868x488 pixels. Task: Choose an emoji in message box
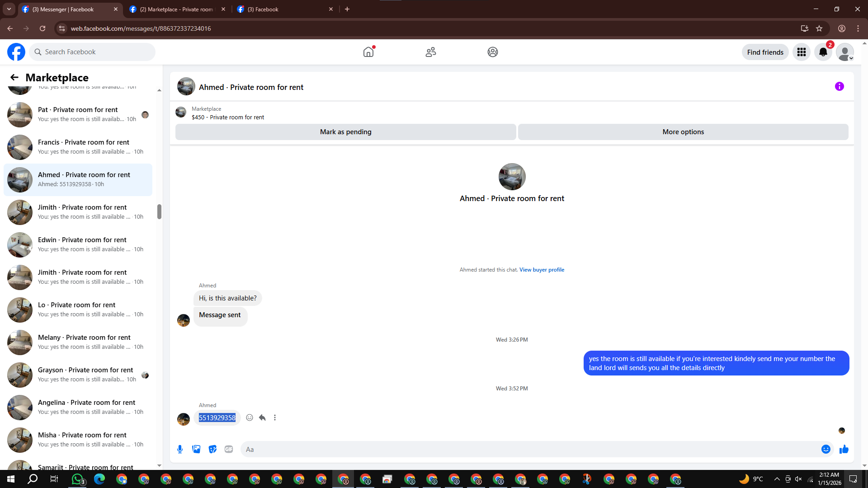coord(826,449)
